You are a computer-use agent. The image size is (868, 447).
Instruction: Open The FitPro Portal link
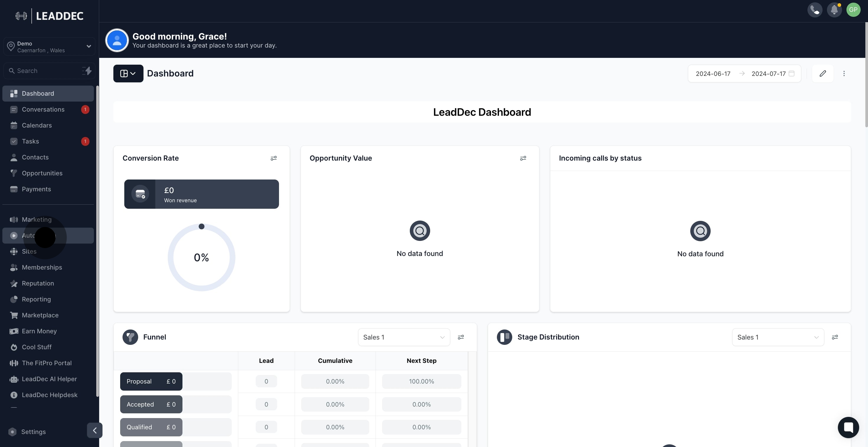coord(48,363)
